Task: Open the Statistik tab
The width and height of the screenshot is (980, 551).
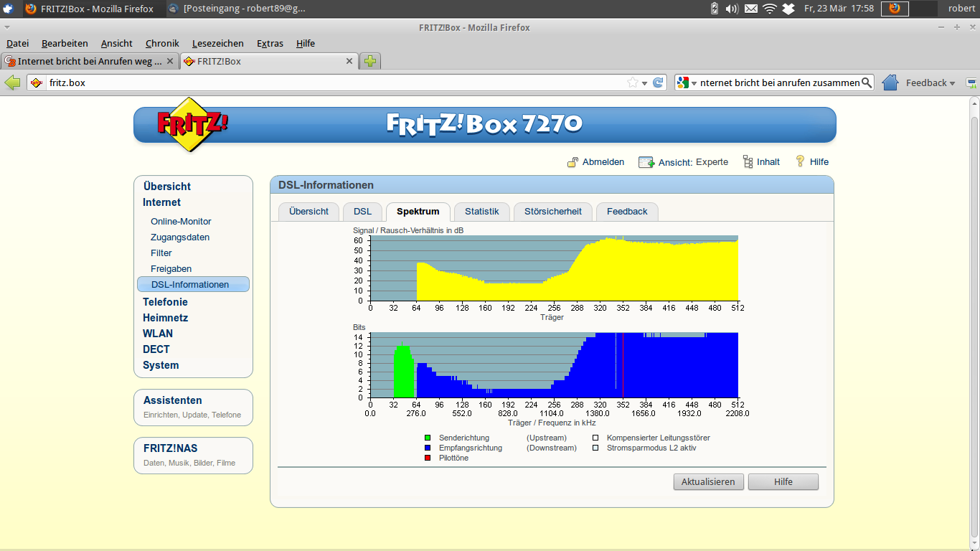Action: coord(481,212)
